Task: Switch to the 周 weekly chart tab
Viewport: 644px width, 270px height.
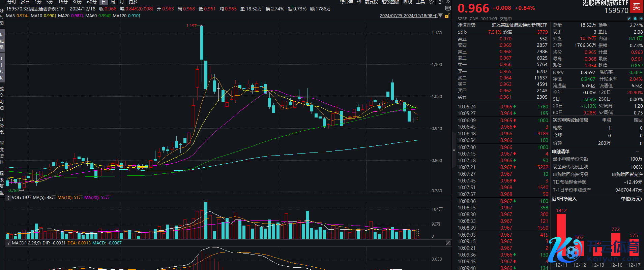Action: point(113,2)
